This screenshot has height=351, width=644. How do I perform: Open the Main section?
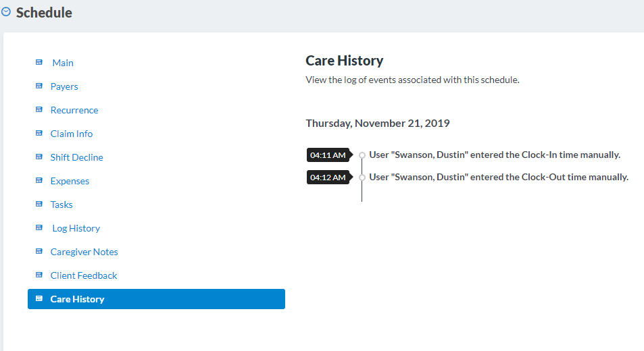(63, 63)
